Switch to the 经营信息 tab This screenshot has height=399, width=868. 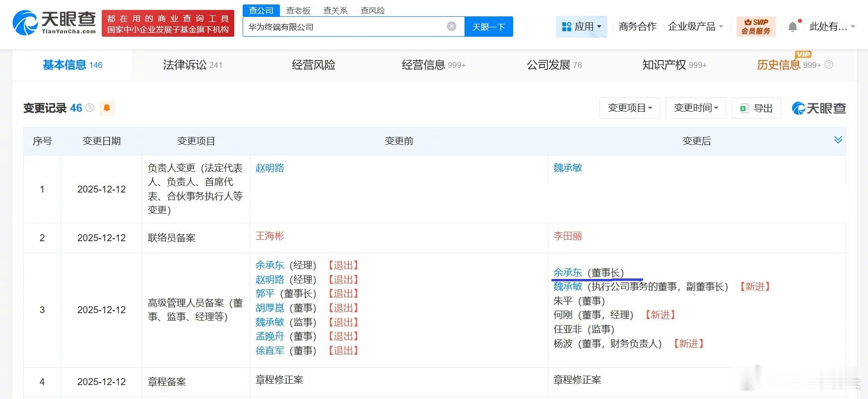(x=434, y=65)
